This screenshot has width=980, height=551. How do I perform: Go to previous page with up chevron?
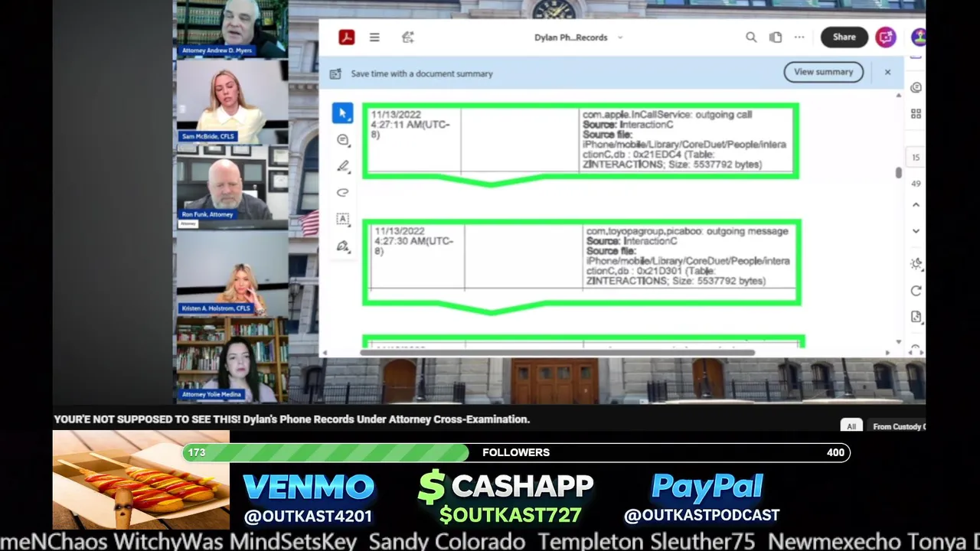coord(916,205)
